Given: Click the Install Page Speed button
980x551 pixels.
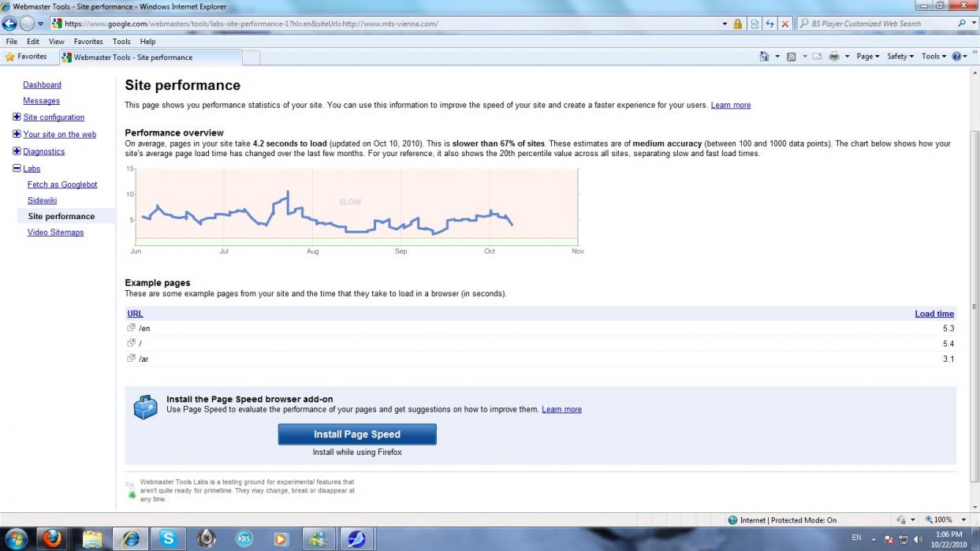Looking at the screenshot, I should coord(357,434).
